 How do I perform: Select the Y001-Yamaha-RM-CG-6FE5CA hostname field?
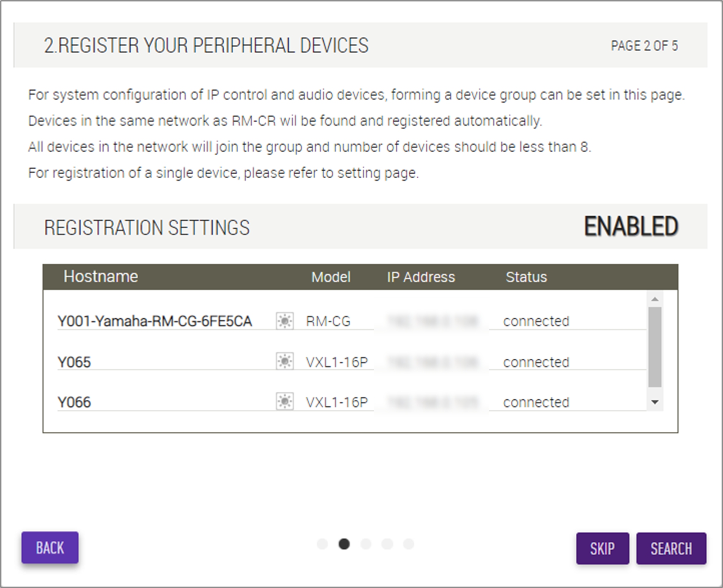tap(162, 321)
